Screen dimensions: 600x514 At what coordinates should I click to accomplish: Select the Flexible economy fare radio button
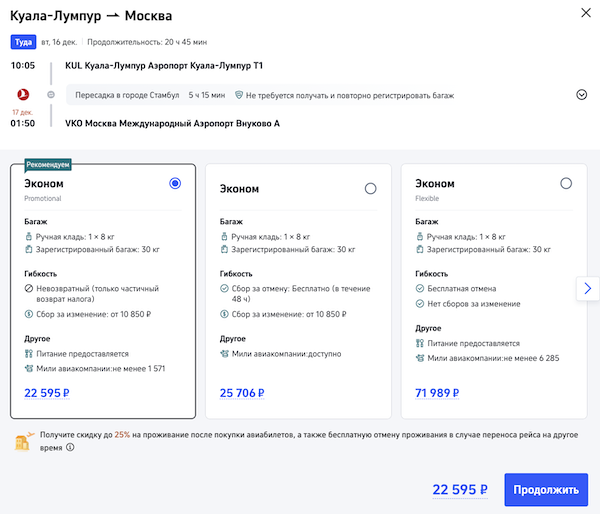click(x=566, y=184)
